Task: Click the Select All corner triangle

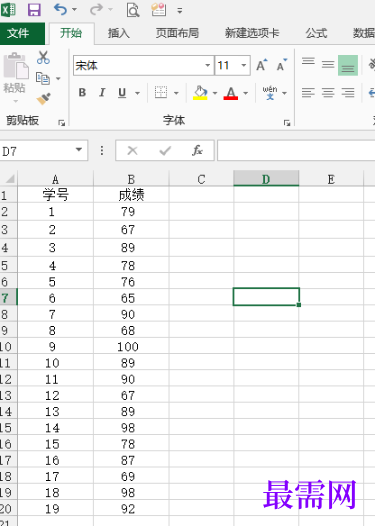Action: (10, 178)
